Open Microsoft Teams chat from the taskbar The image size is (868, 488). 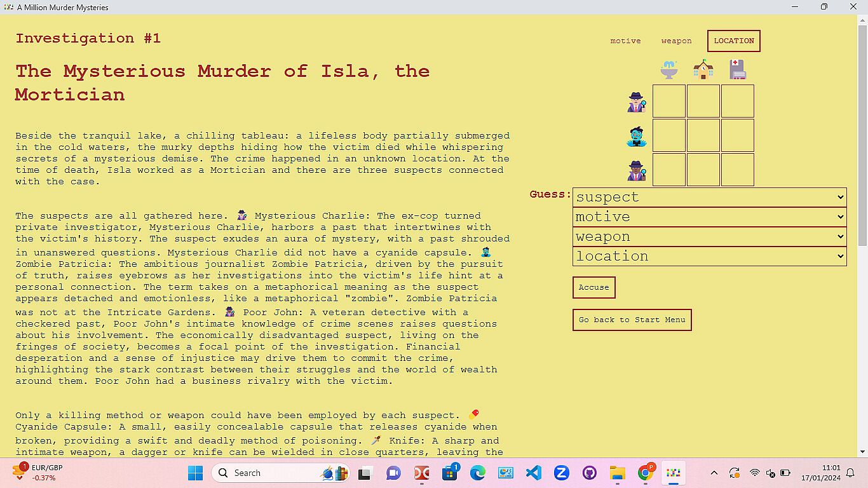click(393, 473)
